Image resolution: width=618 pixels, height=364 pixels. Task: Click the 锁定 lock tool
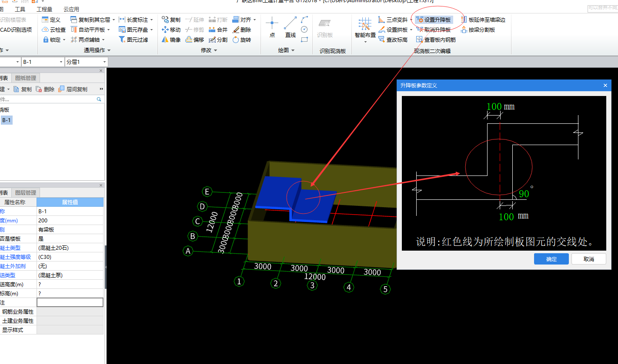point(51,40)
